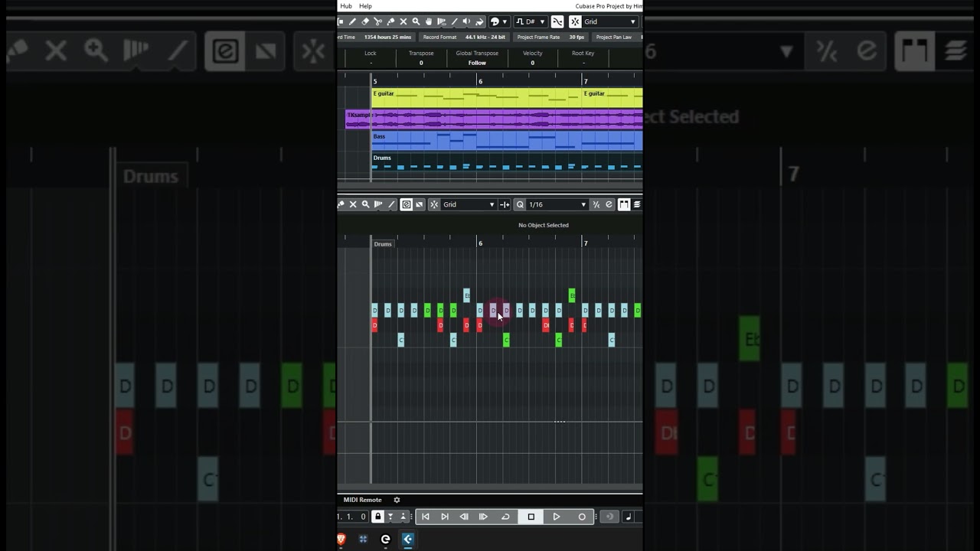
Task: Select Line tool in key editor toolbar
Action: pyautogui.click(x=391, y=204)
